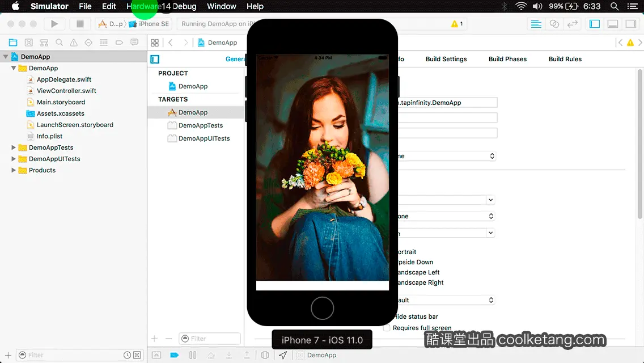Select iPhone SE as scheme destination
This screenshot has height=363, width=644.
149,24
